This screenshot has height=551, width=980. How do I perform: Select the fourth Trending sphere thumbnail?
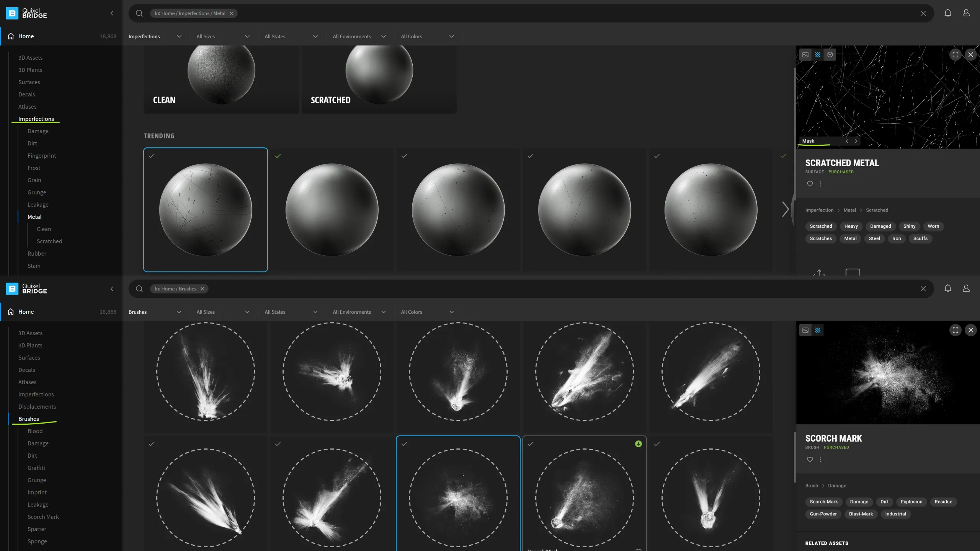point(584,210)
